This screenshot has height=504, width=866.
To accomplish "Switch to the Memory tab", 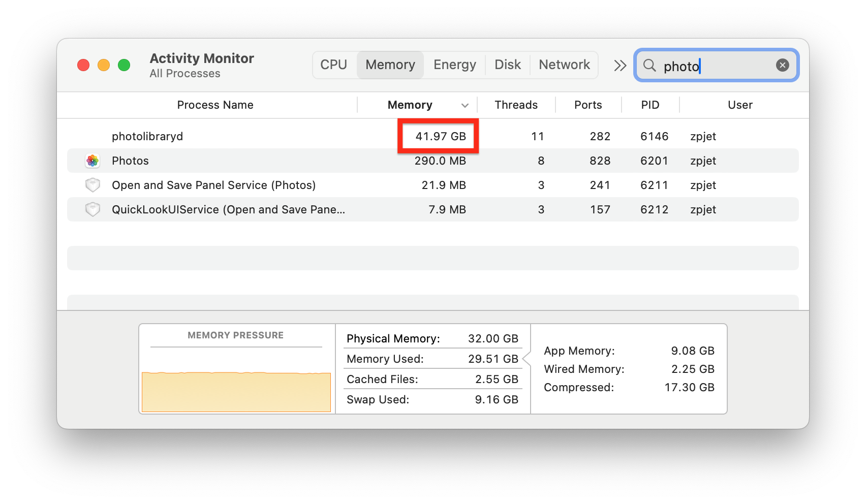I will coord(390,65).
